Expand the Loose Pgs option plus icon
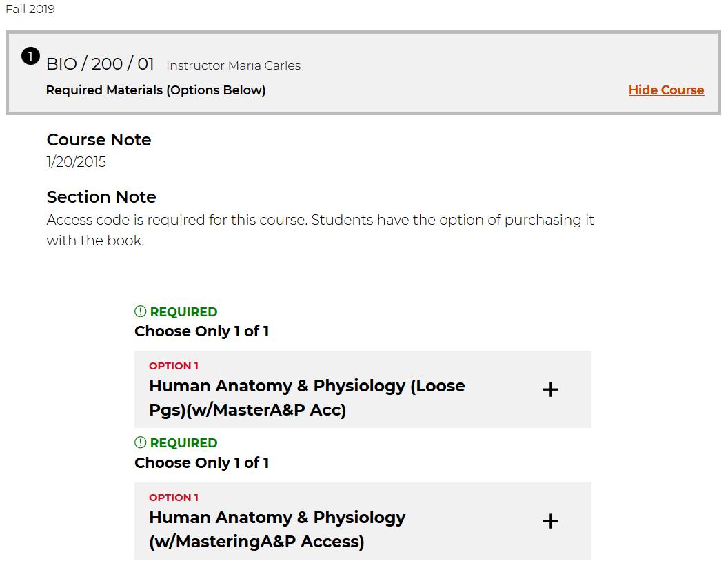Viewport: 728px width, 572px height. pos(550,389)
